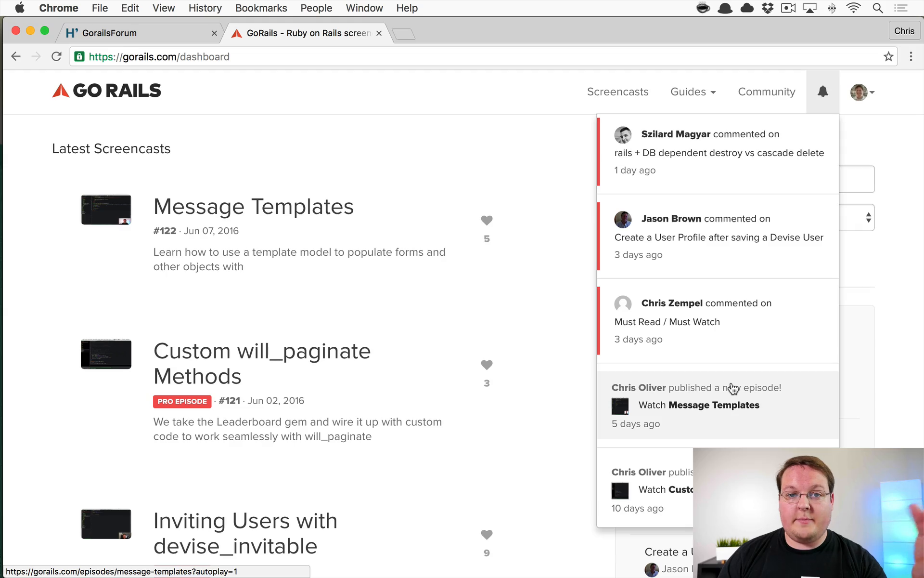Expand the Guides dropdown menu
The image size is (924, 578).
click(x=693, y=92)
